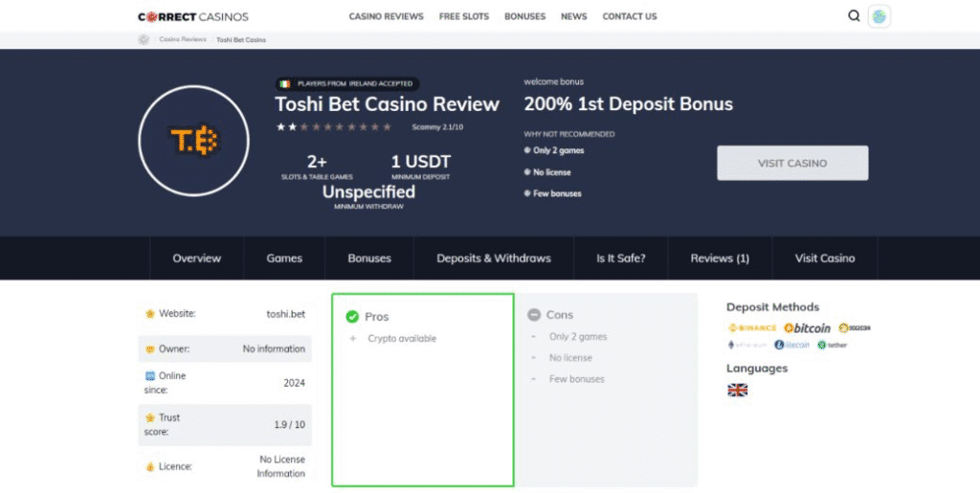This screenshot has height=493, width=980.
Task: Click the UK flag language icon
Action: [x=737, y=390]
